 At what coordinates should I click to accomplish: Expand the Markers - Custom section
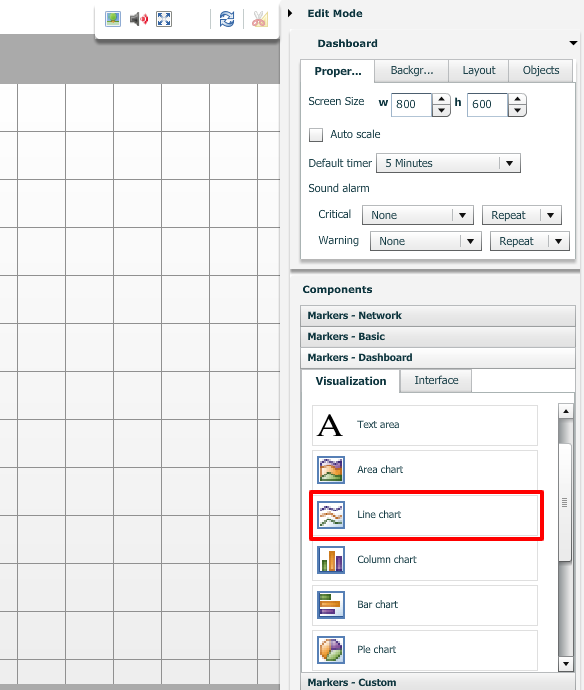coord(438,682)
